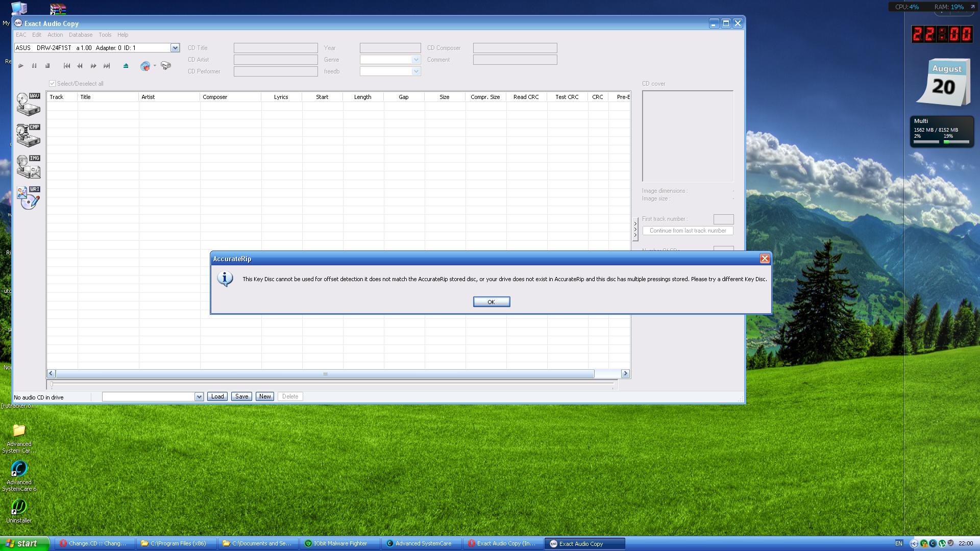Expand the side panel arrows near CD cover
980x551 pixels.
coord(635,230)
